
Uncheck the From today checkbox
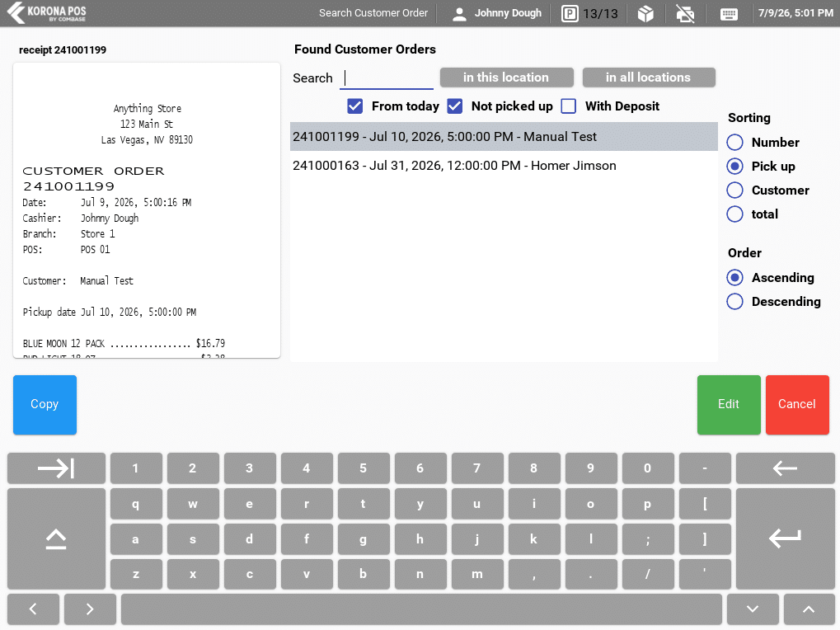(354, 106)
